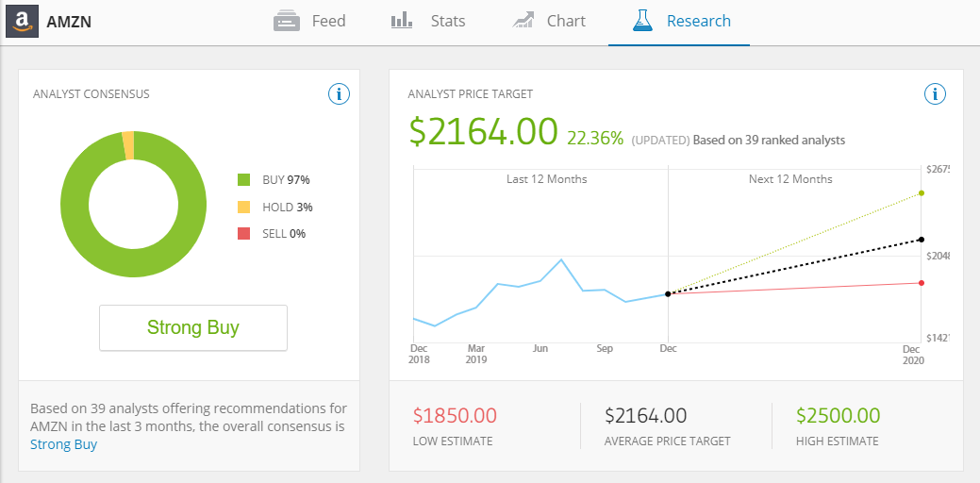Image resolution: width=980 pixels, height=483 pixels.
Task: Click the (UPDATED) tag near price target
Action: 660,140
